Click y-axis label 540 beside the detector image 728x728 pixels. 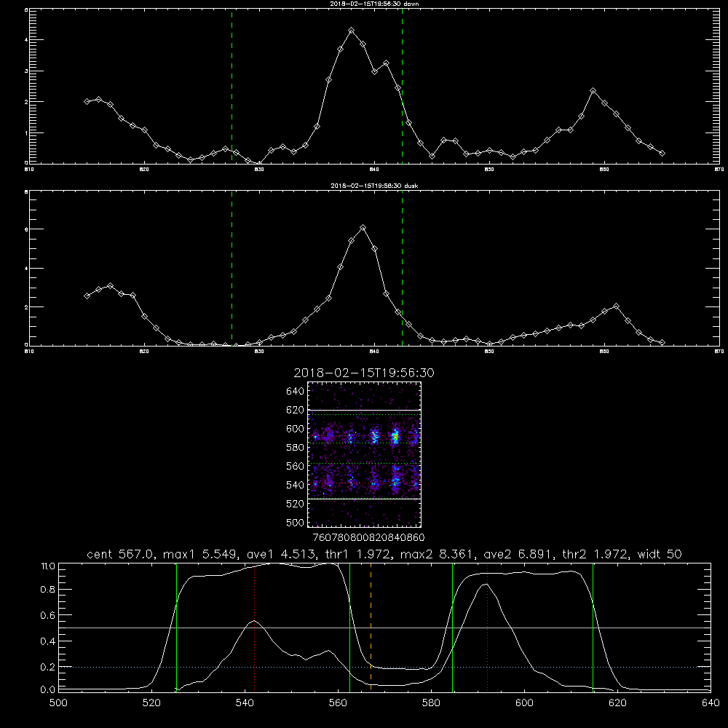click(x=296, y=485)
